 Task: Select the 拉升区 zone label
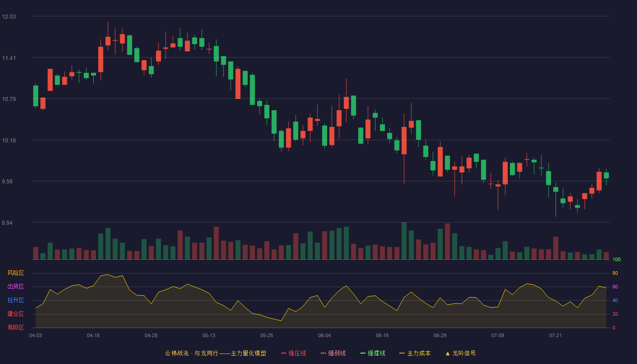(15, 300)
